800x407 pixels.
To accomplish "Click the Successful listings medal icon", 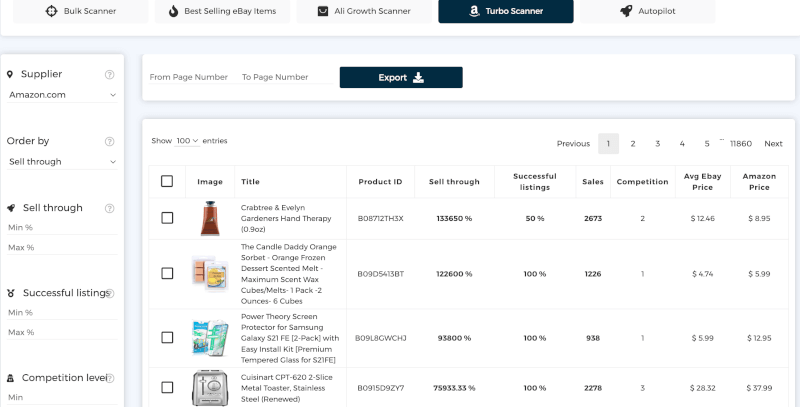I will (x=11, y=293).
